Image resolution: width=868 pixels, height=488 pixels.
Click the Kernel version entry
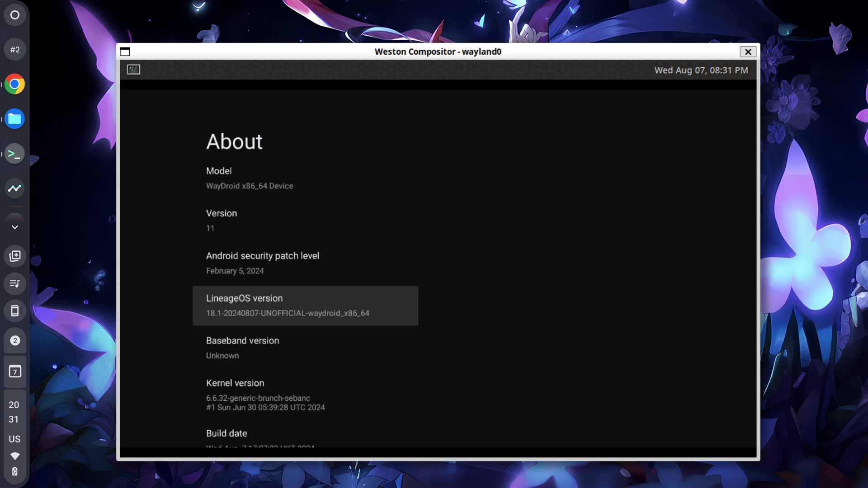pyautogui.click(x=265, y=394)
